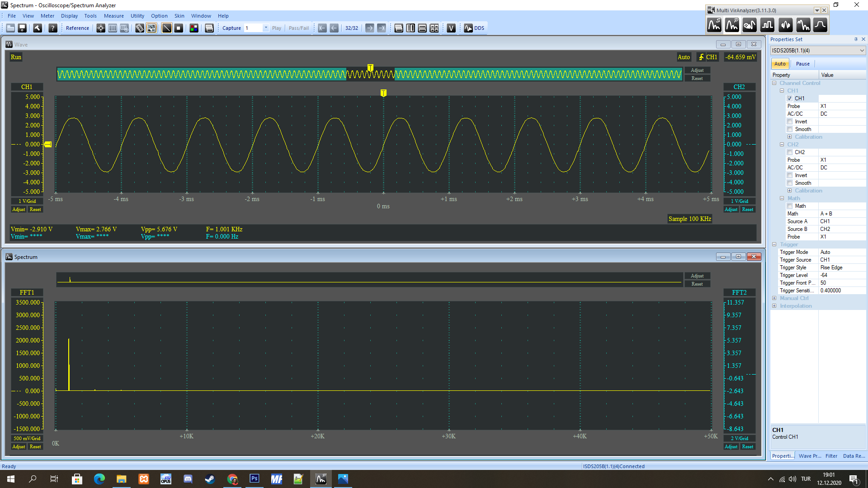
Task: Click Reset below the FFT1 axis
Action: tap(35, 447)
